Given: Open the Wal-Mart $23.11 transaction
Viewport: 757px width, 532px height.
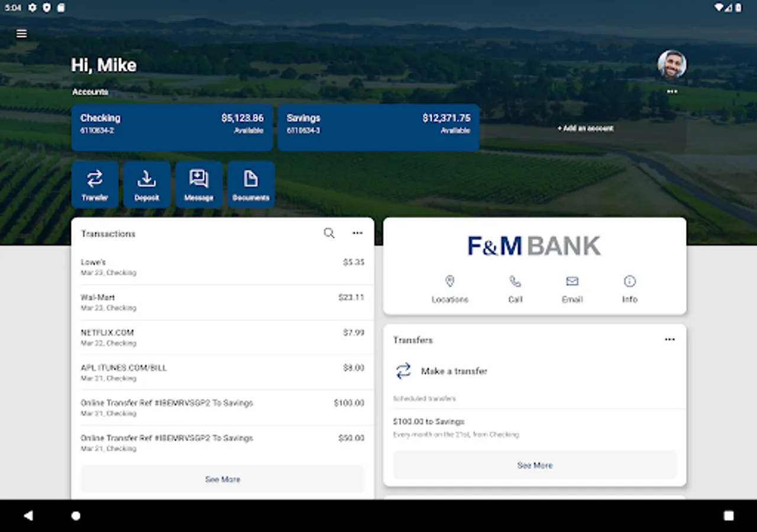Looking at the screenshot, I should (222, 302).
